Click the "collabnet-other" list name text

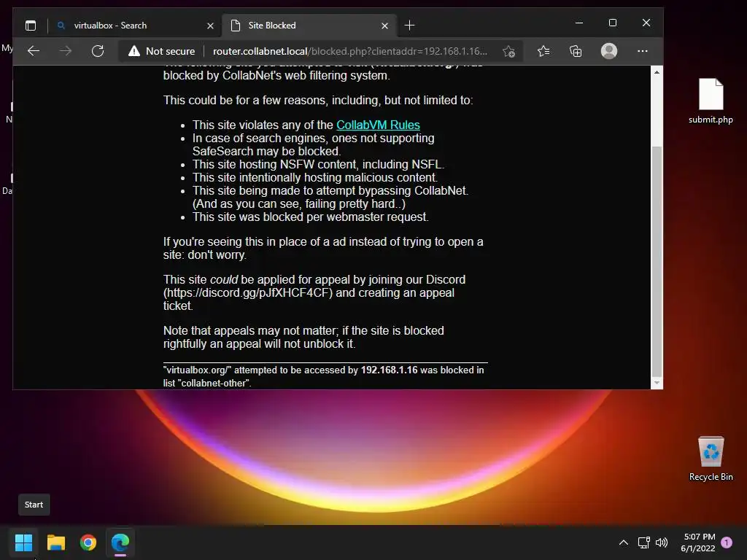point(214,384)
